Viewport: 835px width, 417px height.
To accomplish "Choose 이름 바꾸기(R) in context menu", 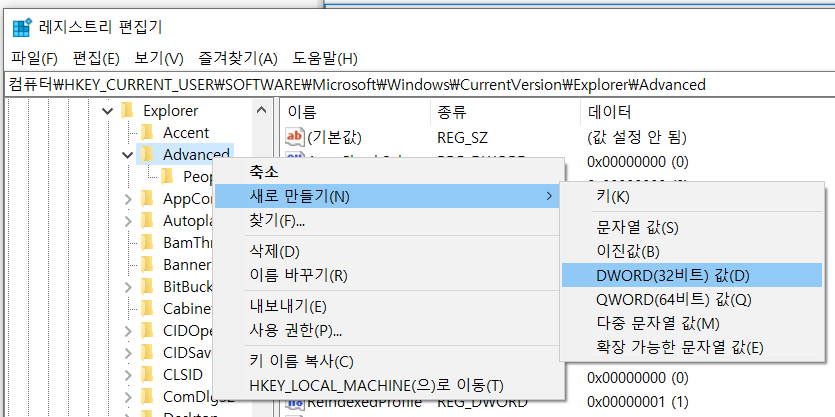I will click(389, 276).
